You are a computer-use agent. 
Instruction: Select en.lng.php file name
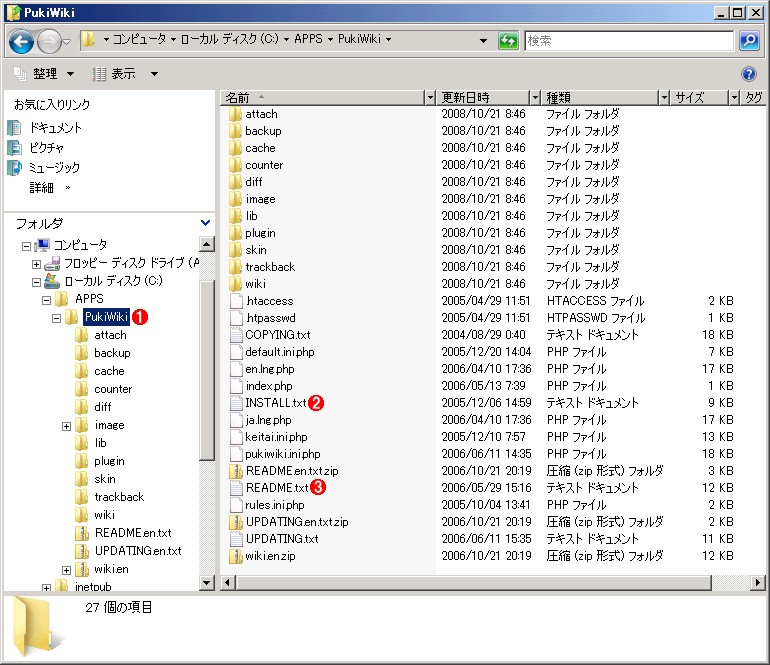point(270,369)
